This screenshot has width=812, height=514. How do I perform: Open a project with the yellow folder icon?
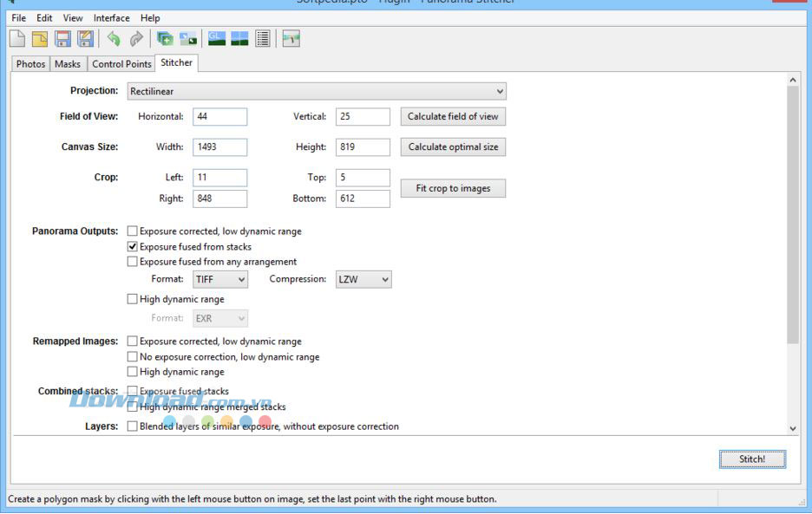(40, 38)
